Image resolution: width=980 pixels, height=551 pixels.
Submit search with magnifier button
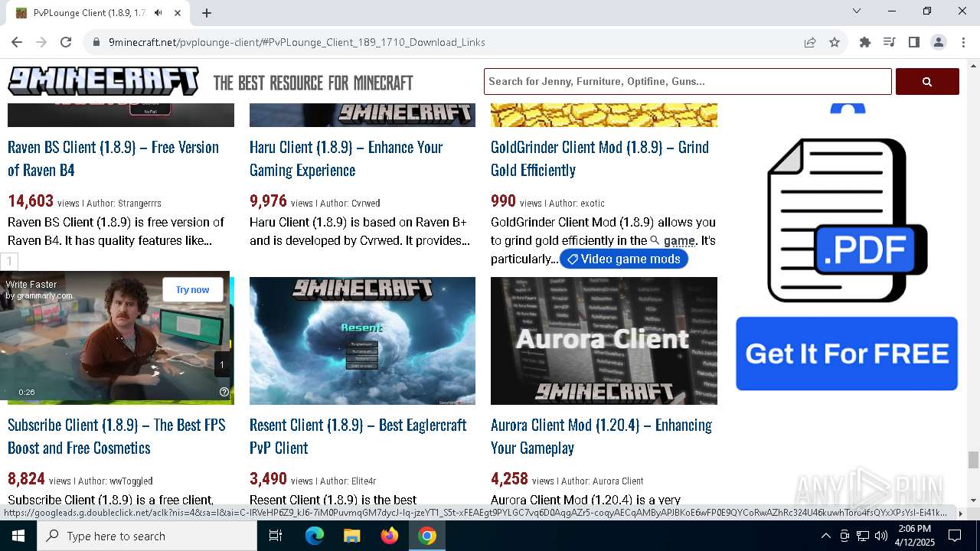(x=927, y=81)
